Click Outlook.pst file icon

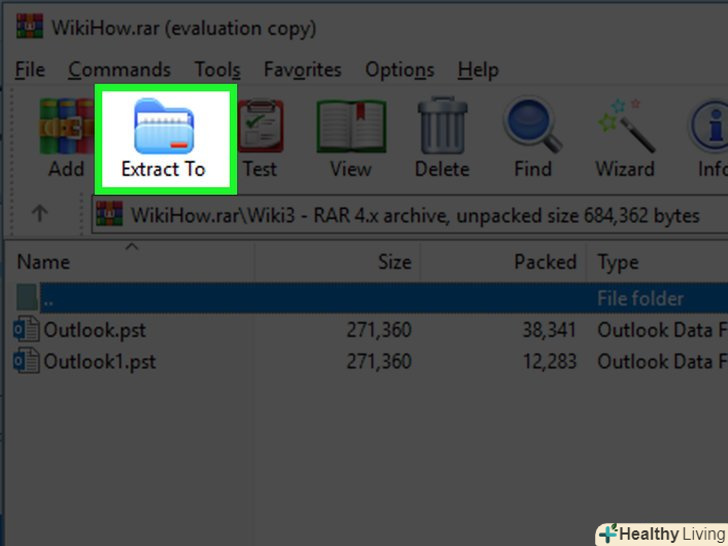[x=26, y=329]
